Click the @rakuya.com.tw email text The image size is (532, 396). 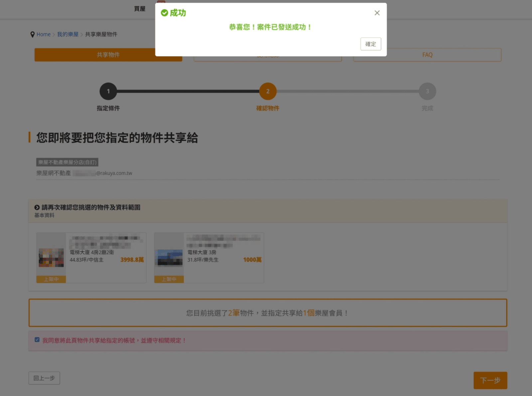coord(114,173)
